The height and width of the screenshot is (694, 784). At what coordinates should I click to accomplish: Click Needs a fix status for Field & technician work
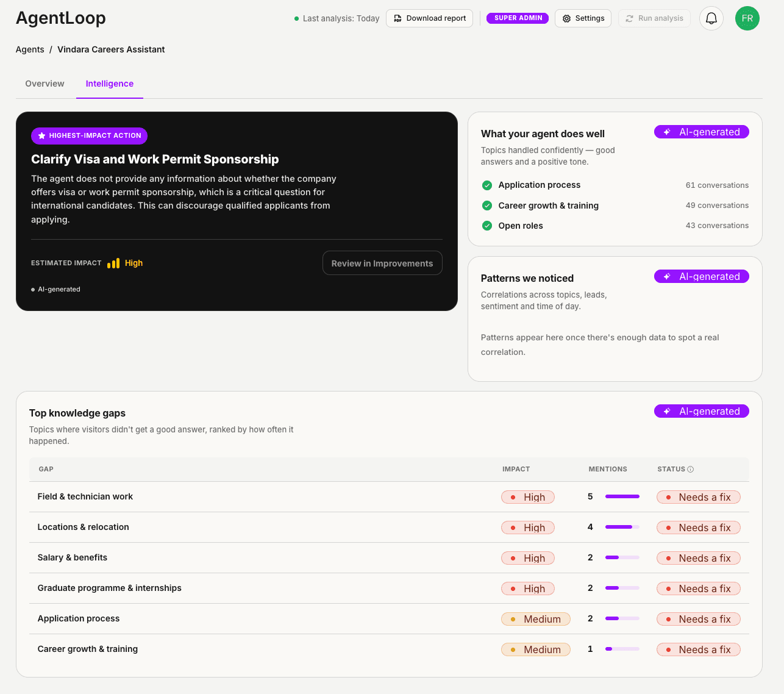(699, 497)
